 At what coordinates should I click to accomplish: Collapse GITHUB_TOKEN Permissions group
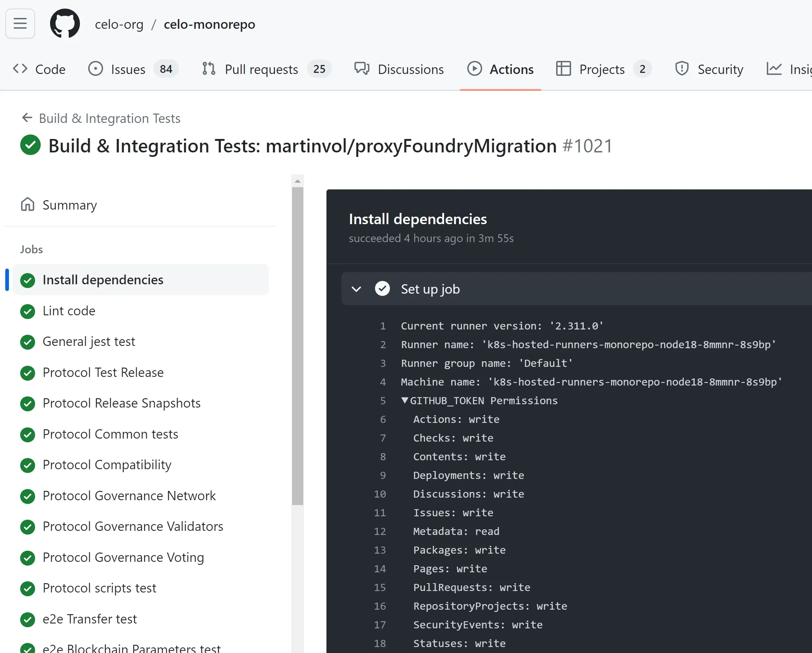point(405,400)
